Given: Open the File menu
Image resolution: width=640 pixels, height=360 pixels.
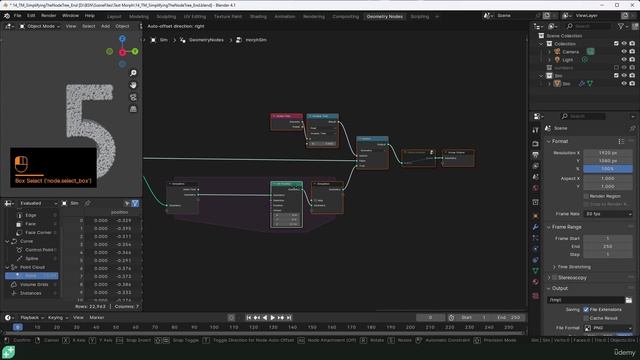Looking at the screenshot, I should [18, 16].
